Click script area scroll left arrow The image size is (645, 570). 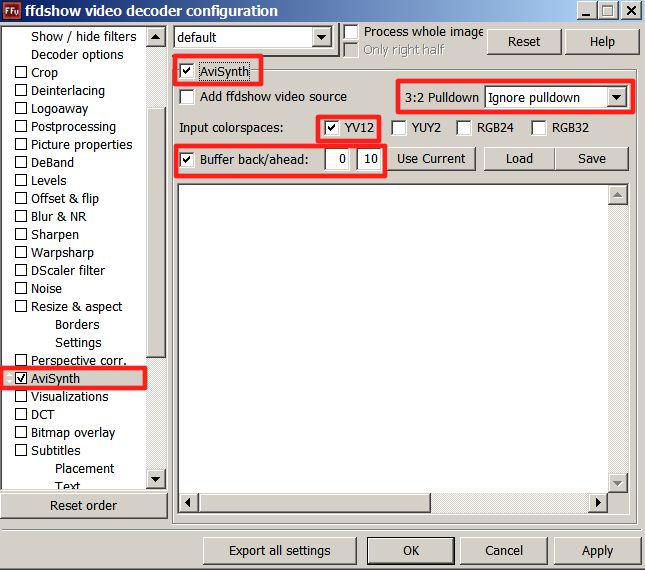click(x=188, y=502)
